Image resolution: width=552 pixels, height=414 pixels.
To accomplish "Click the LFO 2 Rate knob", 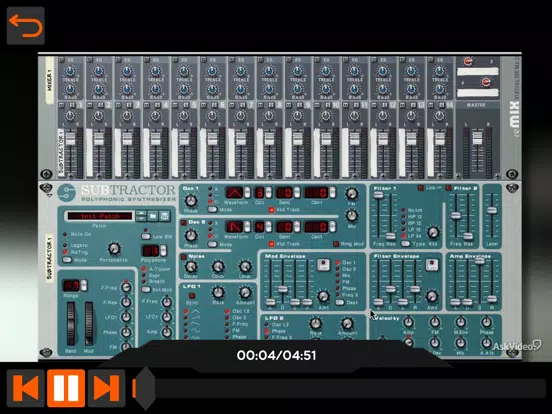I will 315,323.
